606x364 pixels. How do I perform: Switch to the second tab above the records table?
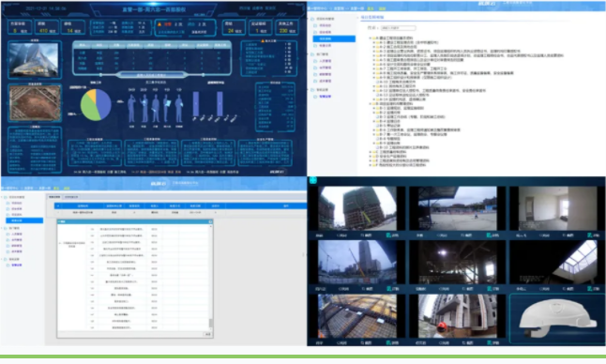pyautogui.click(x=71, y=197)
